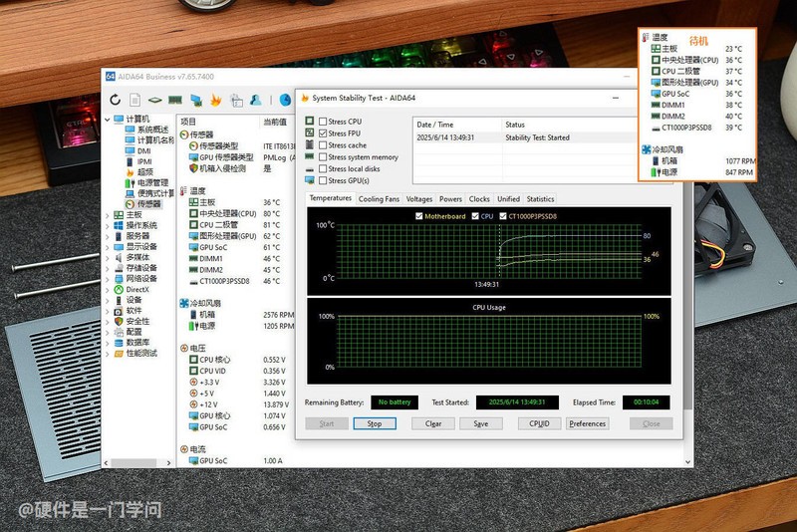Screen dimensions: 797x532
Task: Click the green chip toolbar icon
Action: [x=154, y=100]
